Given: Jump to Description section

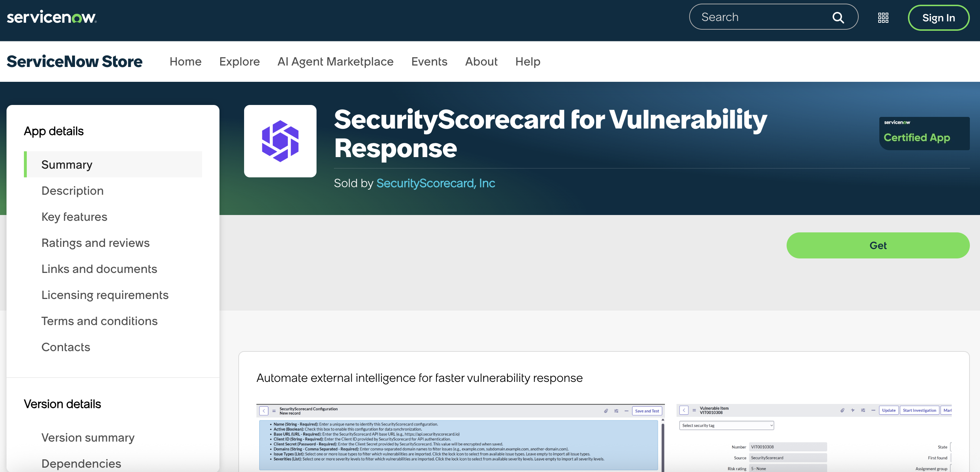Looking at the screenshot, I should [72, 190].
